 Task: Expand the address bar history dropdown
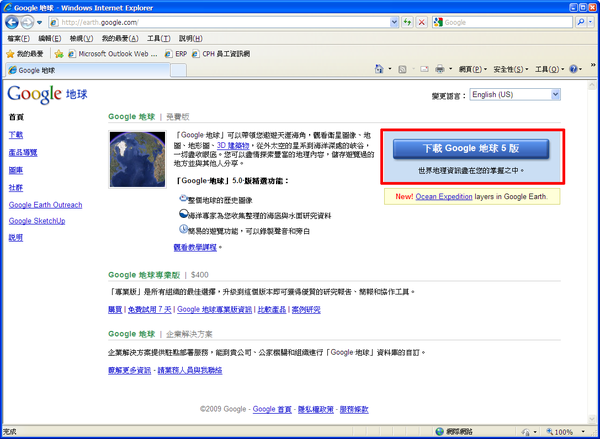(394, 23)
